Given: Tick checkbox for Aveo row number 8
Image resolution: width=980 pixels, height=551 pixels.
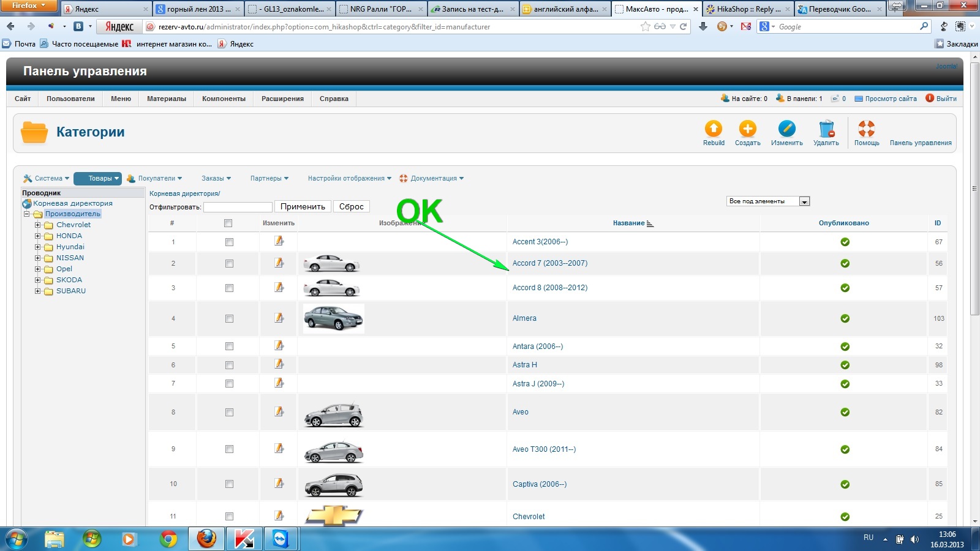Looking at the screenshot, I should 229,412.
